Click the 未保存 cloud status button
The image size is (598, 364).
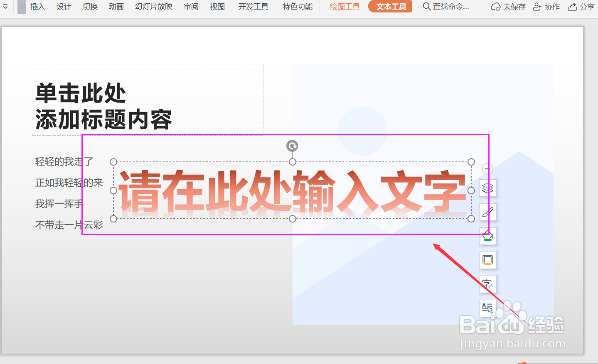tap(508, 7)
